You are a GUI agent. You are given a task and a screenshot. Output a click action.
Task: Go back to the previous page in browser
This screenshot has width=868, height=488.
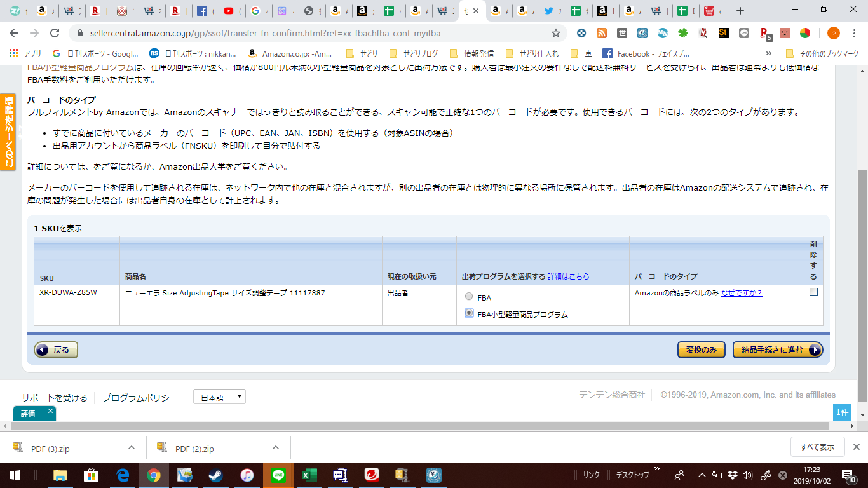14,33
